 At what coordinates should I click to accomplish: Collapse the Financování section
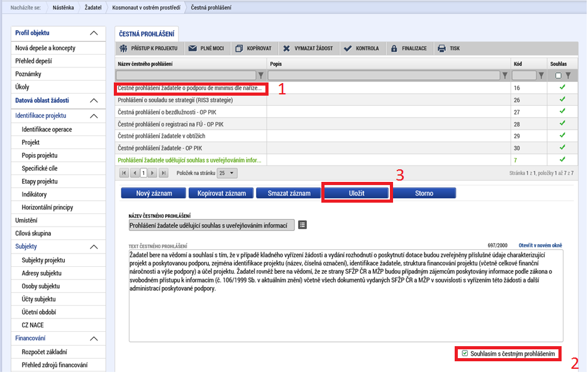(x=94, y=339)
